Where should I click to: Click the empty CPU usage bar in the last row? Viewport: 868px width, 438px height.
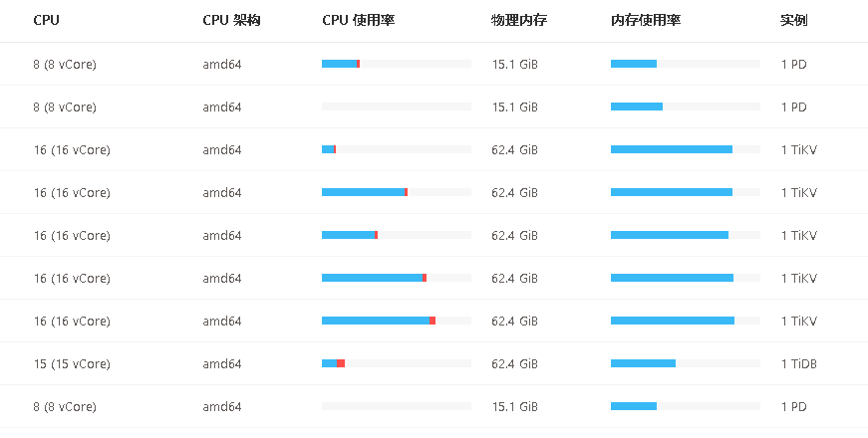tap(396, 406)
